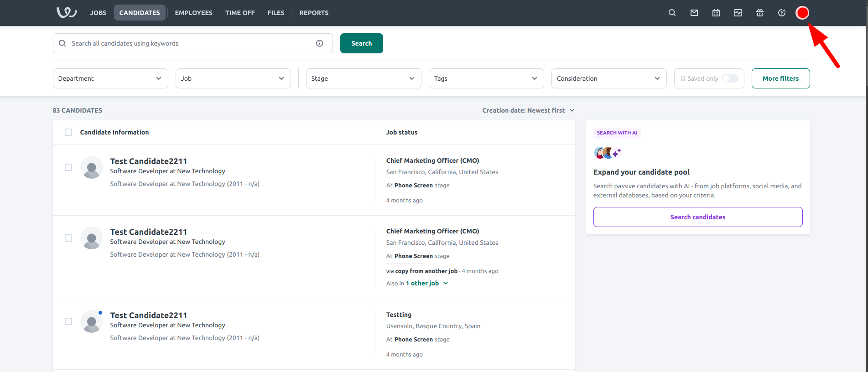This screenshot has width=868, height=372.
Task: Select the CANDIDATES tab
Action: pyautogui.click(x=140, y=13)
